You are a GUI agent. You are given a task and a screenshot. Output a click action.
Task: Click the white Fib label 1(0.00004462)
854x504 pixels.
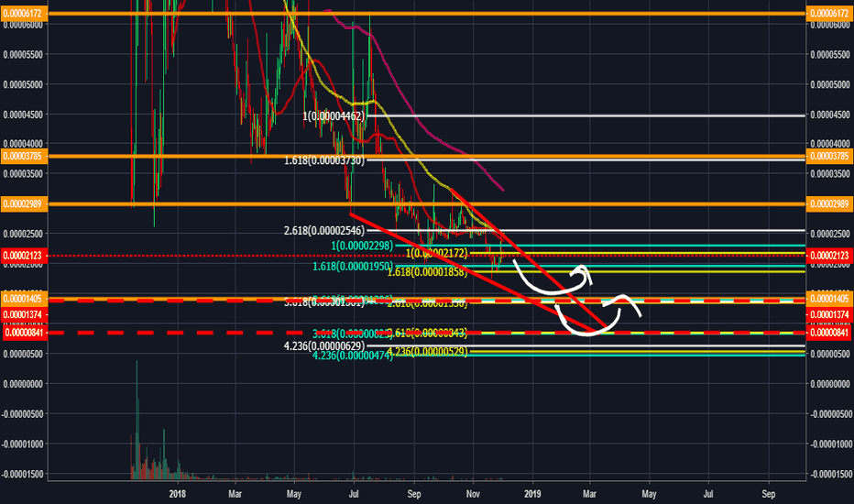334,116
